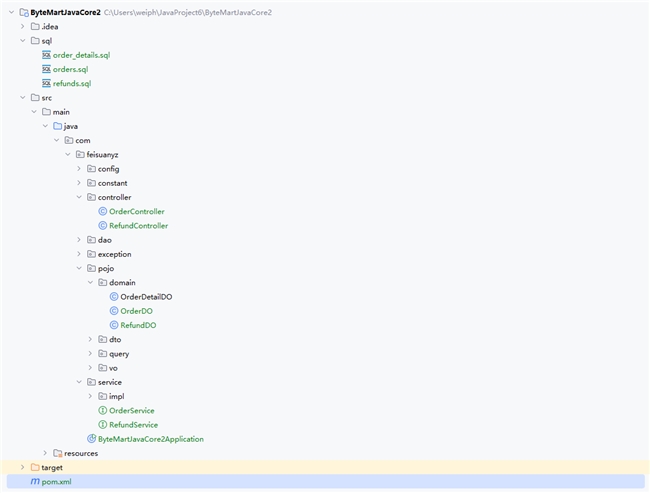Click the src folder icon

tap(35, 97)
